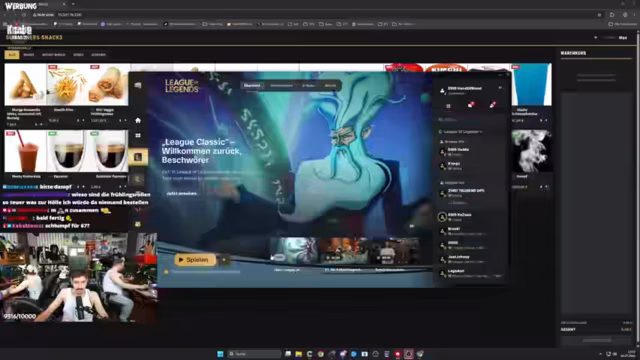Screen dimensions: 640x360
Task: Open friend requests icon with red badge
Action: click(x=471, y=105)
